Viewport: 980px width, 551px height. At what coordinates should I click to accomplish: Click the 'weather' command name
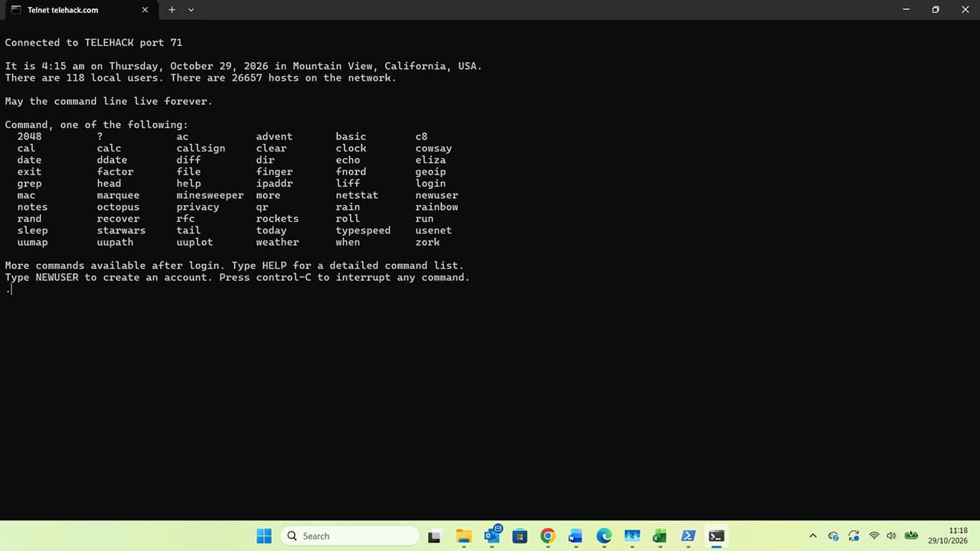[277, 242]
